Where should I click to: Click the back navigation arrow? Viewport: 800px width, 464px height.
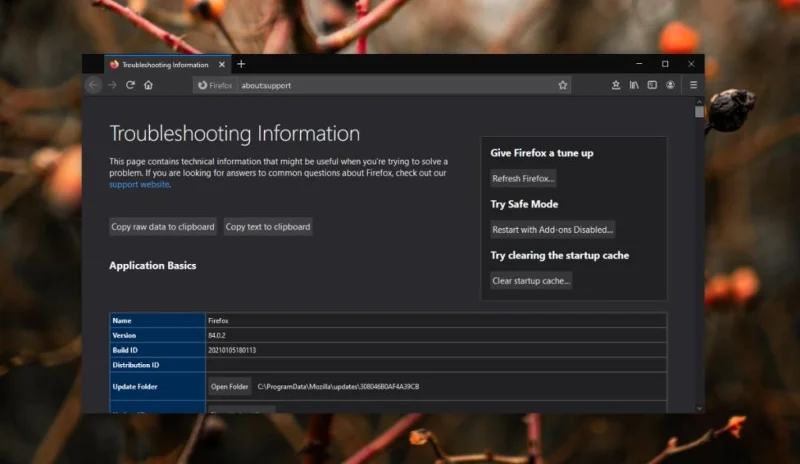click(93, 85)
